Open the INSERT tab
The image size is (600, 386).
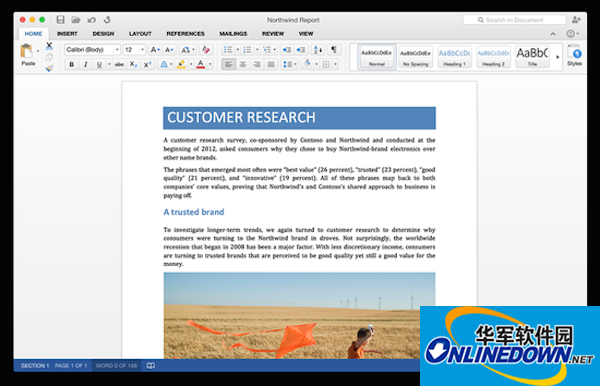click(x=67, y=34)
